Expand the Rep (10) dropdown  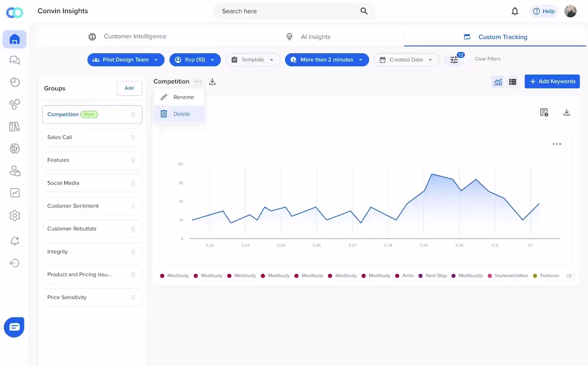click(195, 60)
